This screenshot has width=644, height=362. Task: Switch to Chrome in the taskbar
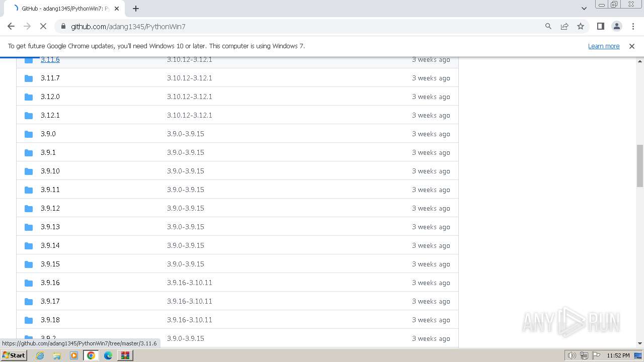[91, 355]
